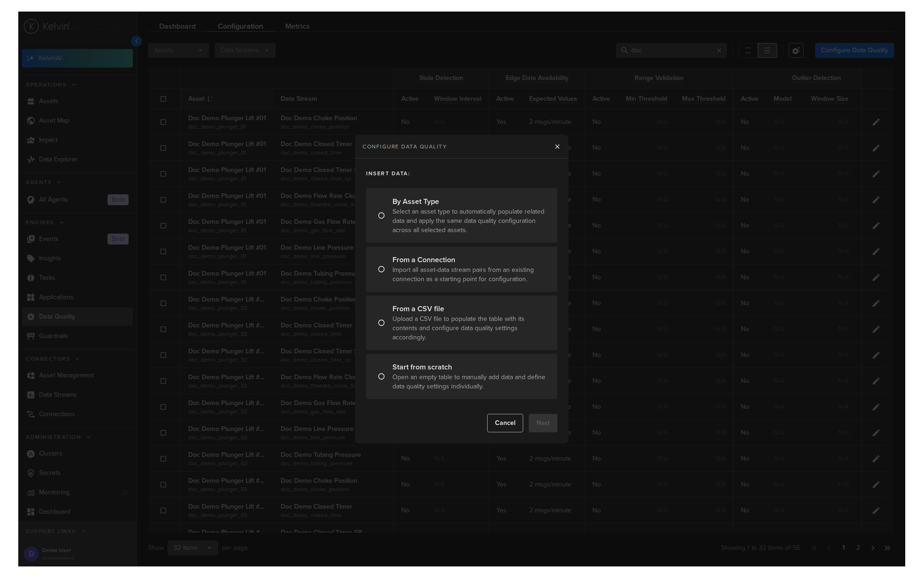Click the Configure Data Quality button
The height and width of the screenshot is (578, 924).
coord(854,50)
